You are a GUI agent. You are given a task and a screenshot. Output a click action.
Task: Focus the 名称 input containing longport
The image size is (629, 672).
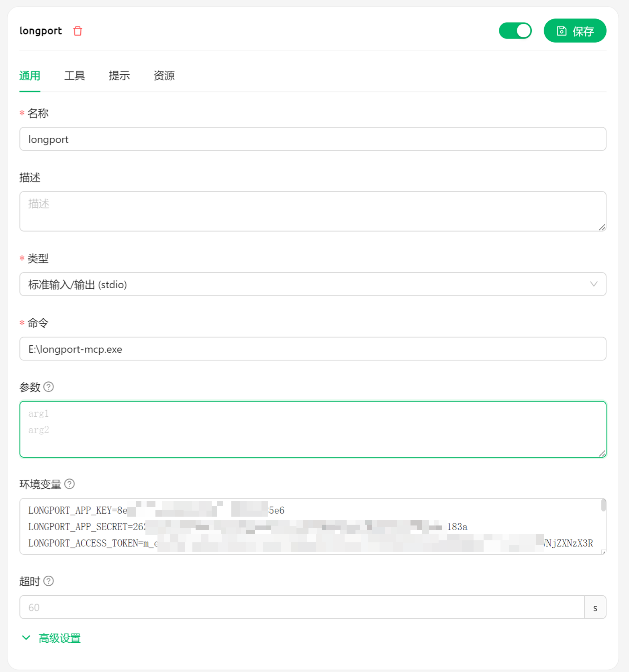point(313,139)
